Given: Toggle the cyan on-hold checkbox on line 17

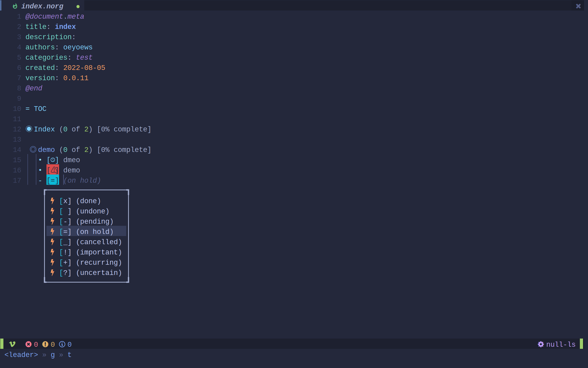Looking at the screenshot, I should tap(53, 180).
